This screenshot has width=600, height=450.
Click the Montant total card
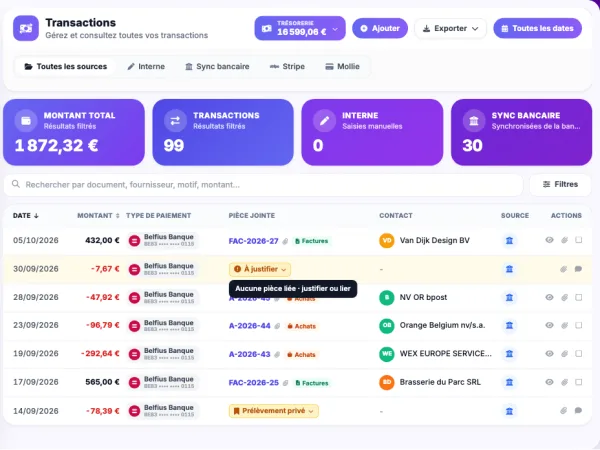[x=74, y=132]
